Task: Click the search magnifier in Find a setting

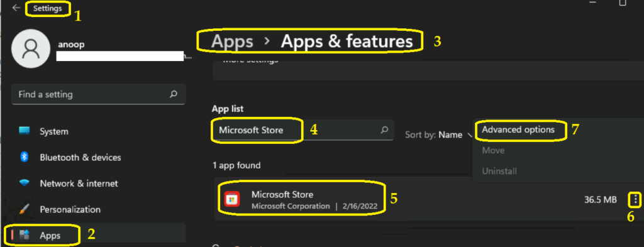Action: (x=174, y=94)
